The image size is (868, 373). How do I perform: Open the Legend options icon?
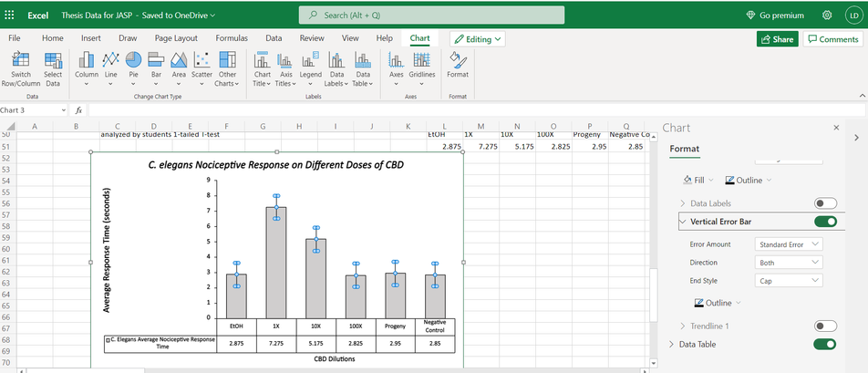[311, 59]
